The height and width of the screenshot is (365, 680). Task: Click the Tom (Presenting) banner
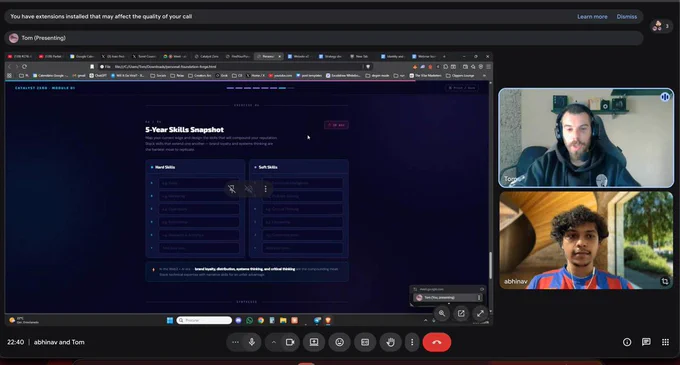[324, 38]
